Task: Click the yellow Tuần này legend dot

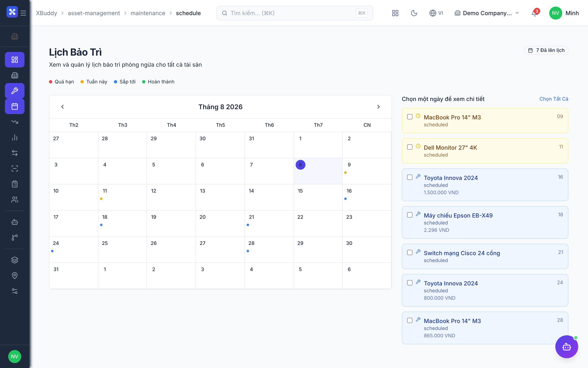Action: pos(82,82)
